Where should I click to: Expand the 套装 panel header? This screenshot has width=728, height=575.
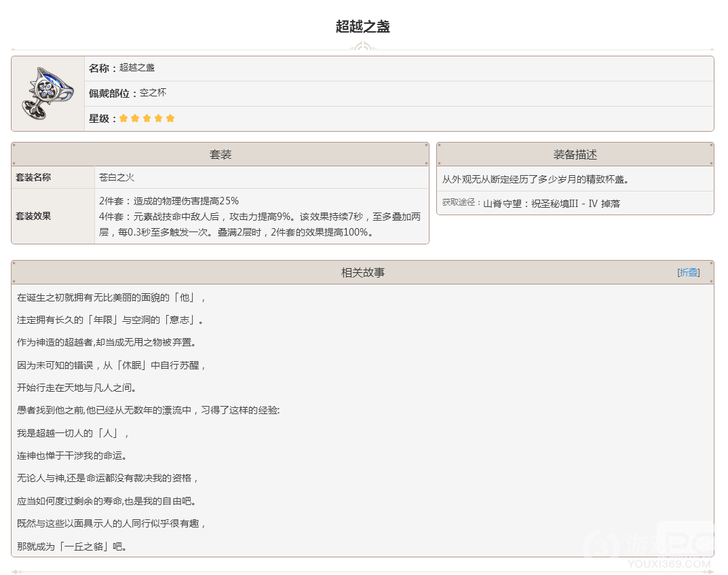[x=218, y=153]
